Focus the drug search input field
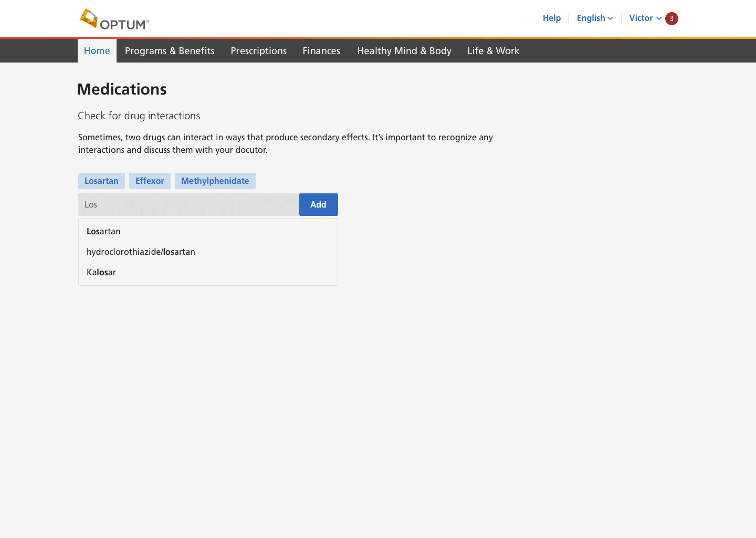This screenshot has height=538, width=756. [188, 204]
